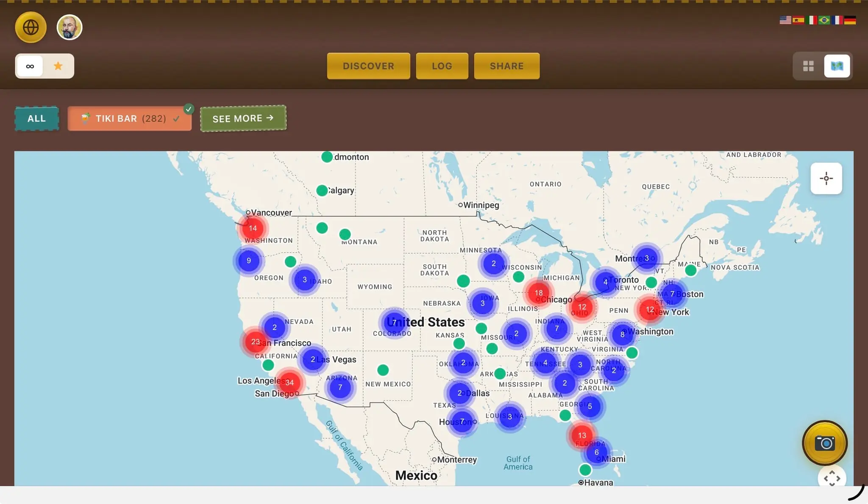The image size is (868, 504).
Task: Click the green marker in New Mexico
Action: [383, 370]
